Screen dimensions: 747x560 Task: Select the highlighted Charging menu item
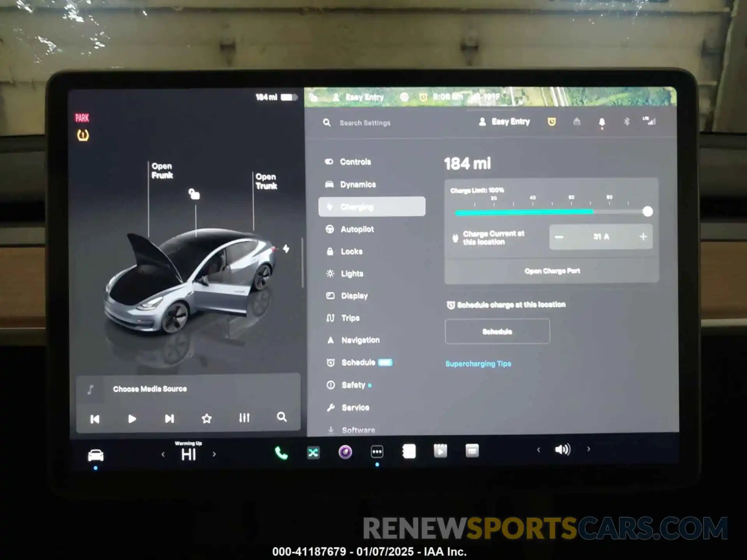pos(372,206)
